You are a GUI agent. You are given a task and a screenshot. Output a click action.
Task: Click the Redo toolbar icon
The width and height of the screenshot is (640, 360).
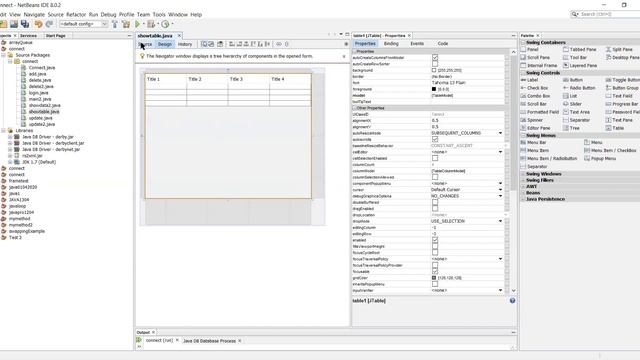click(x=49, y=24)
